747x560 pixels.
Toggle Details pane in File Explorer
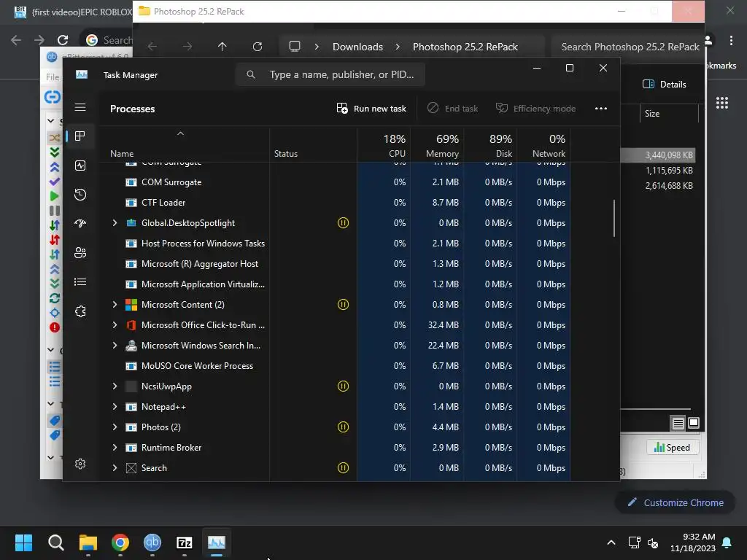pos(664,85)
